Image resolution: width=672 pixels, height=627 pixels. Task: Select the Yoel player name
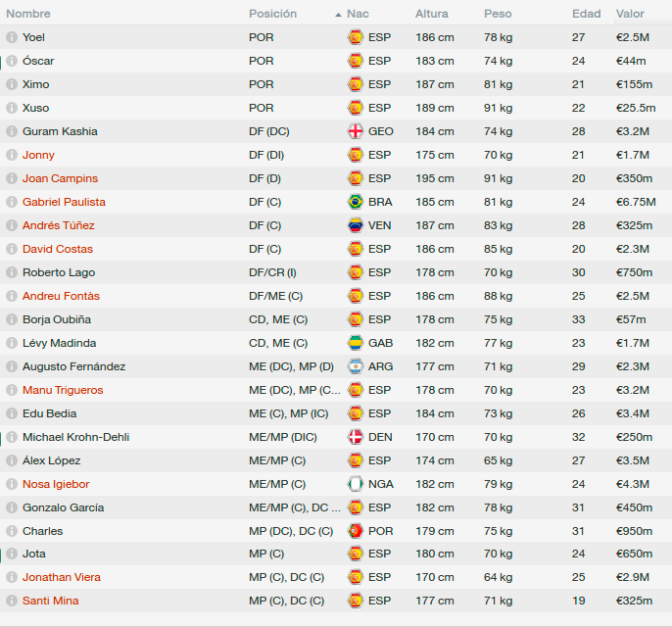[33, 37]
